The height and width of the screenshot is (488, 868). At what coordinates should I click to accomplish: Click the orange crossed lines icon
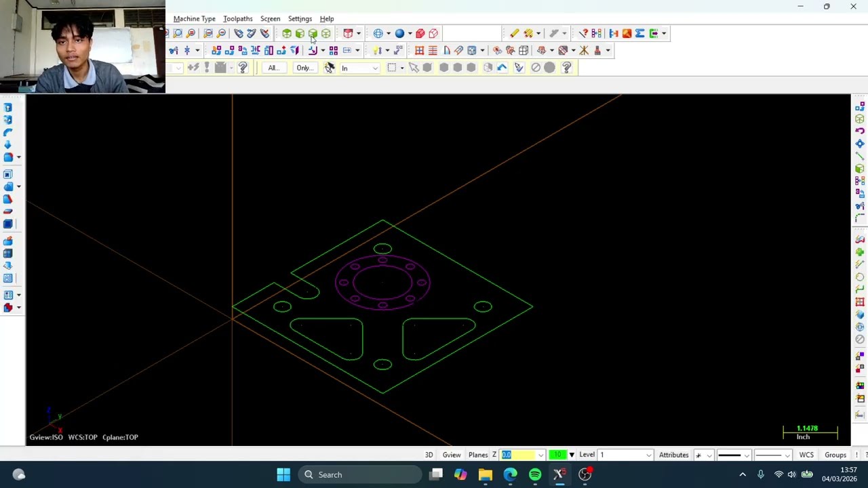coord(584,50)
